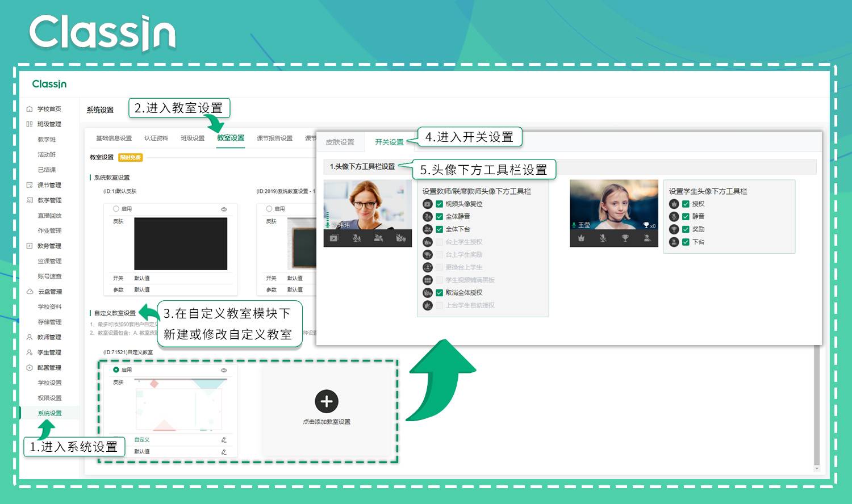
Task: Select 启用 radio on custom classroom 71521
Action: click(x=116, y=369)
